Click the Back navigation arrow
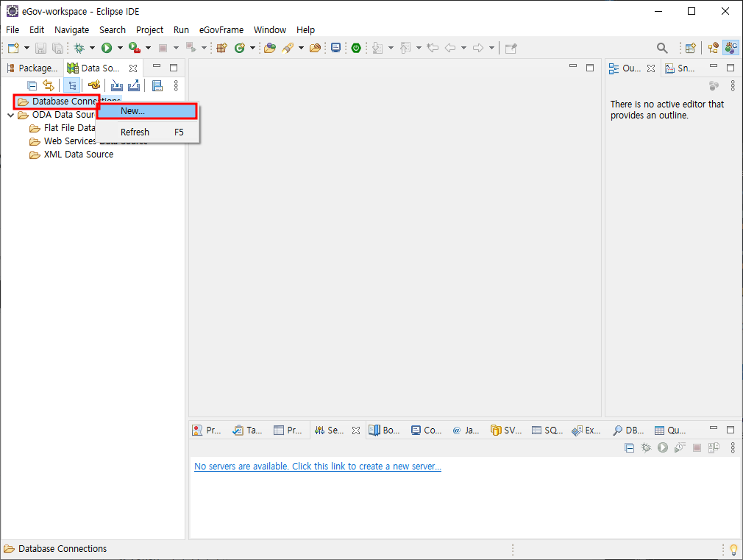743x560 pixels. (450, 48)
